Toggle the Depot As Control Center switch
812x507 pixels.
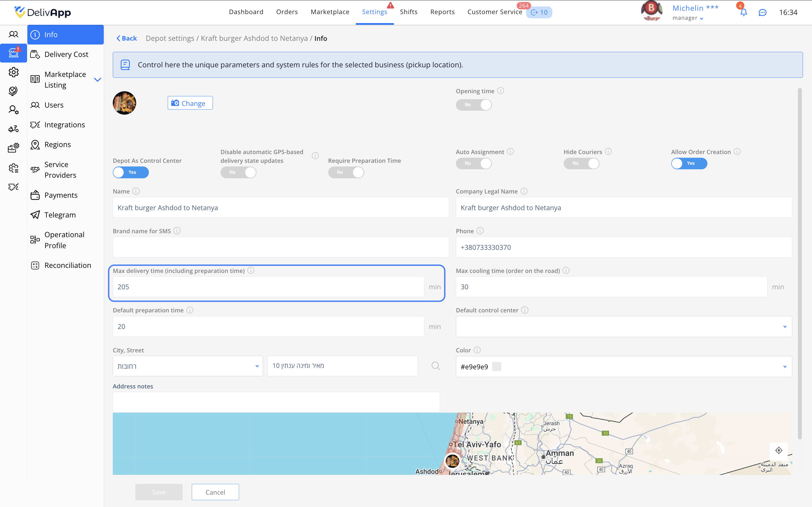pyautogui.click(x=131, y=172)
